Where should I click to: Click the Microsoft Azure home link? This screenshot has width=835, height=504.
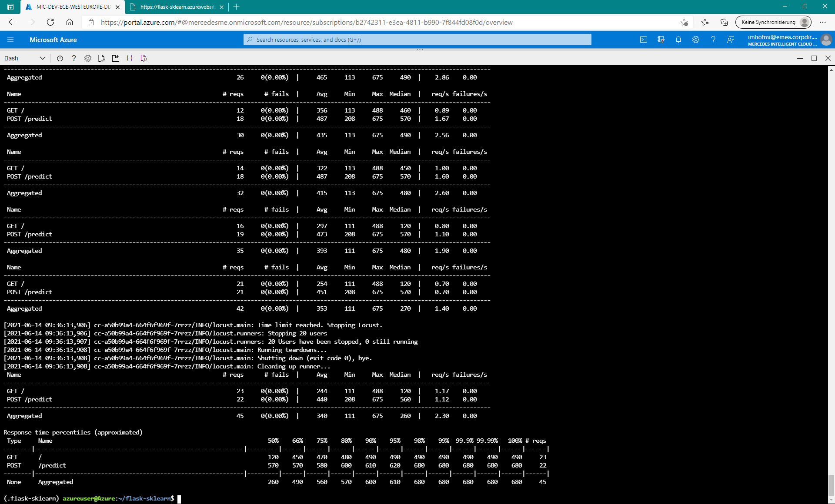tap(53, 40)
